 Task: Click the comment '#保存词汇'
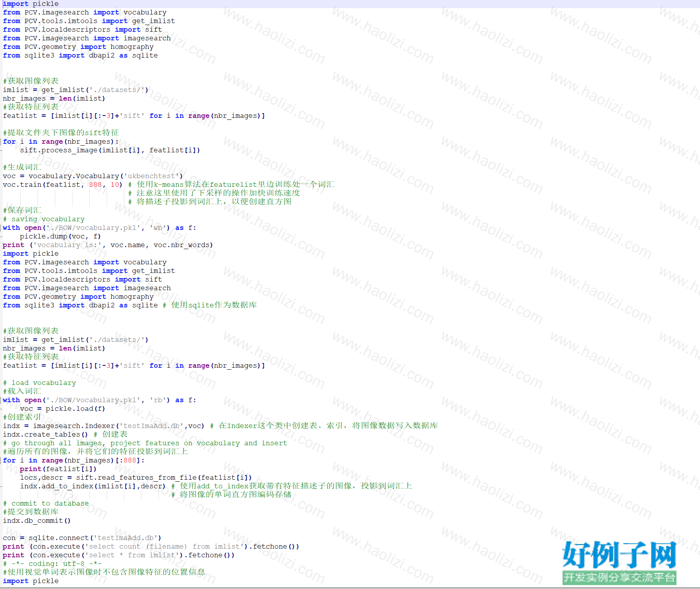22,210
